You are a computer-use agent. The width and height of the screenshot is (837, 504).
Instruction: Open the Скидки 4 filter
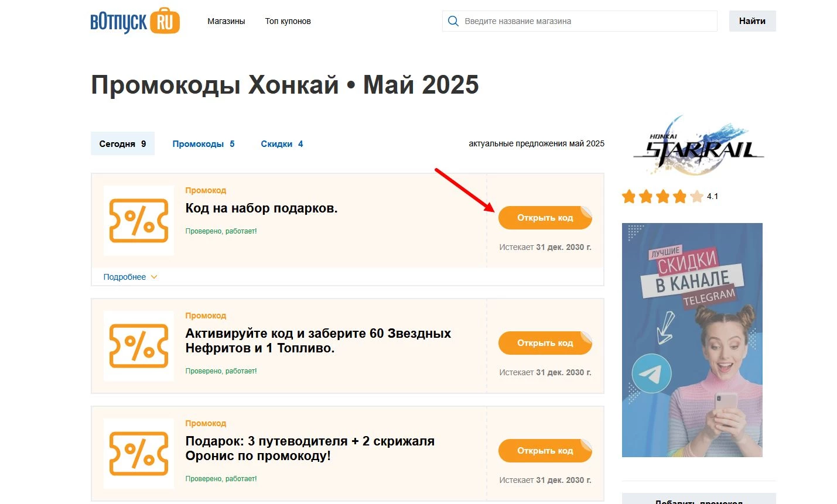click(x=282, y=143)
